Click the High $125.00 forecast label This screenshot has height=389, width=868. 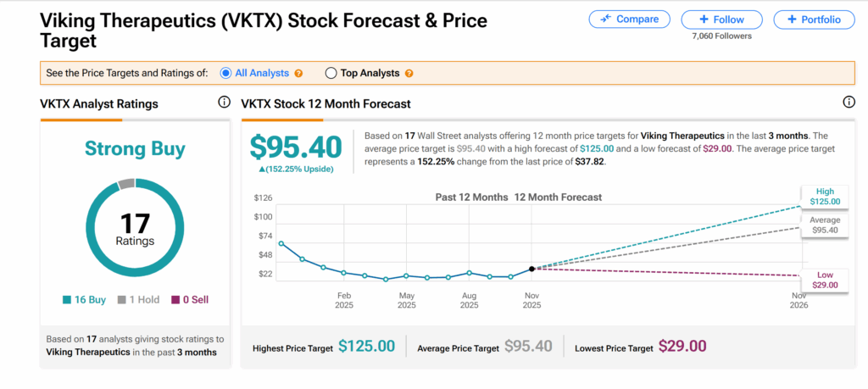[x=824, y=197]
